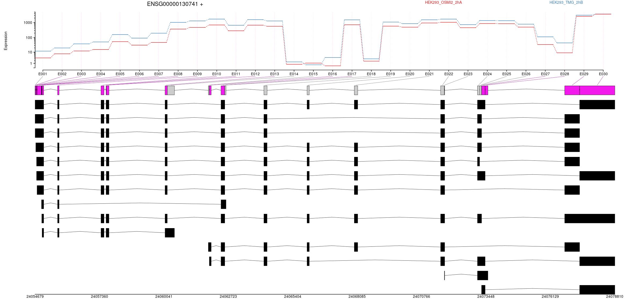Click exon bin label E022
This screenshot has height=301, width=644.
pos(449,74)
